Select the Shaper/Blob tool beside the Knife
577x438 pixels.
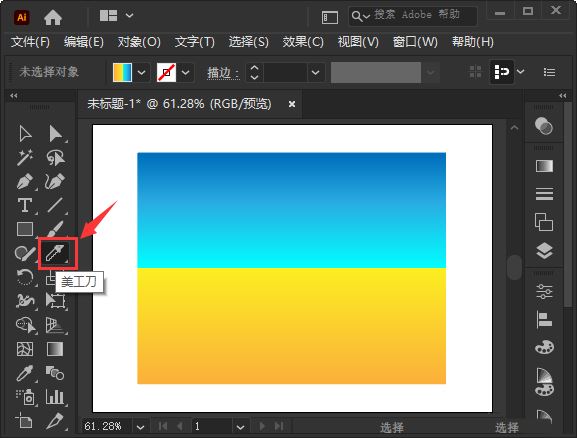[25, 253]
